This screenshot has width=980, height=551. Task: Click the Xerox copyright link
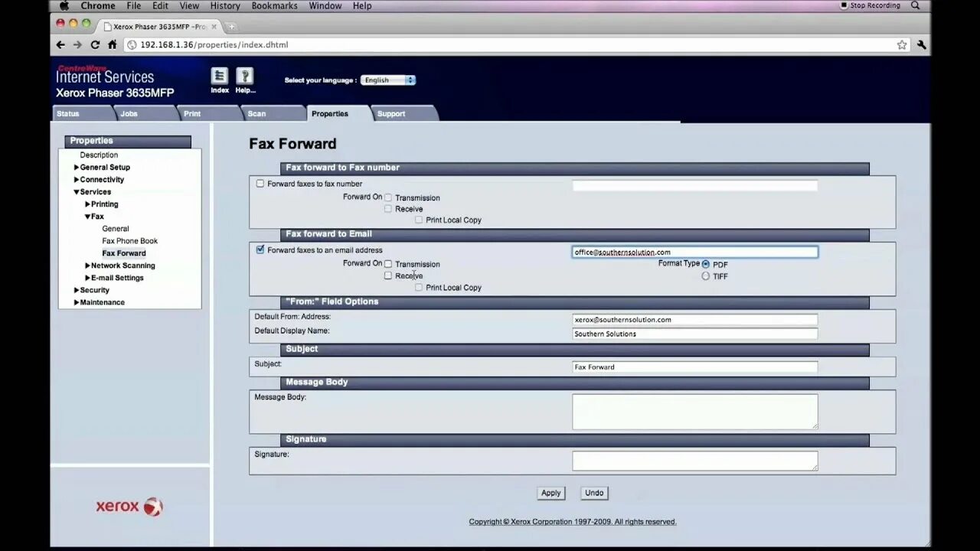pyautogui.click(x=573, y=522)
